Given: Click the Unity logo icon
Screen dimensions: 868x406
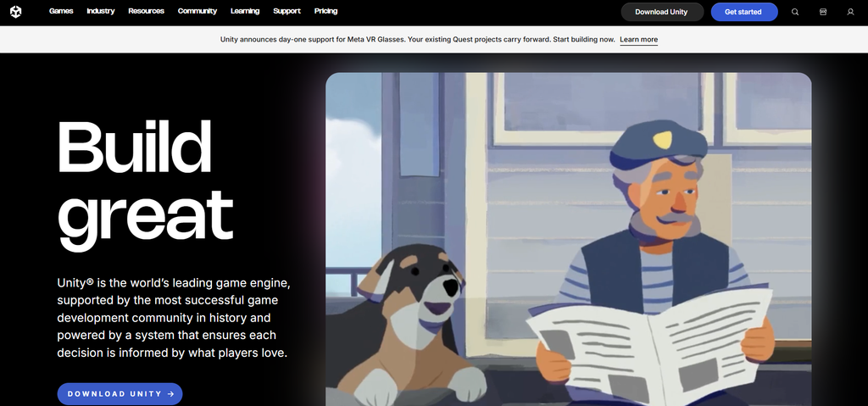Looking at the screenshot, I should tap(15, 12).
